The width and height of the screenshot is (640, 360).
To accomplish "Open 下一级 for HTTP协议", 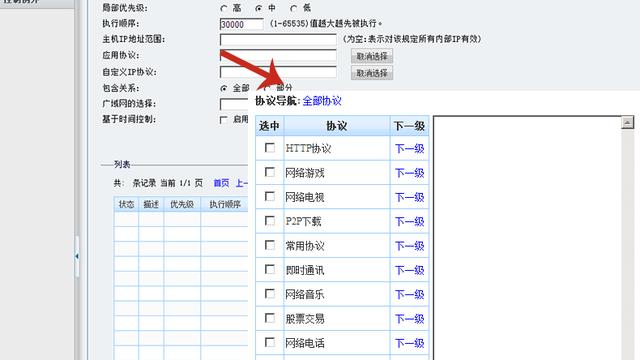I will point(409,149).
